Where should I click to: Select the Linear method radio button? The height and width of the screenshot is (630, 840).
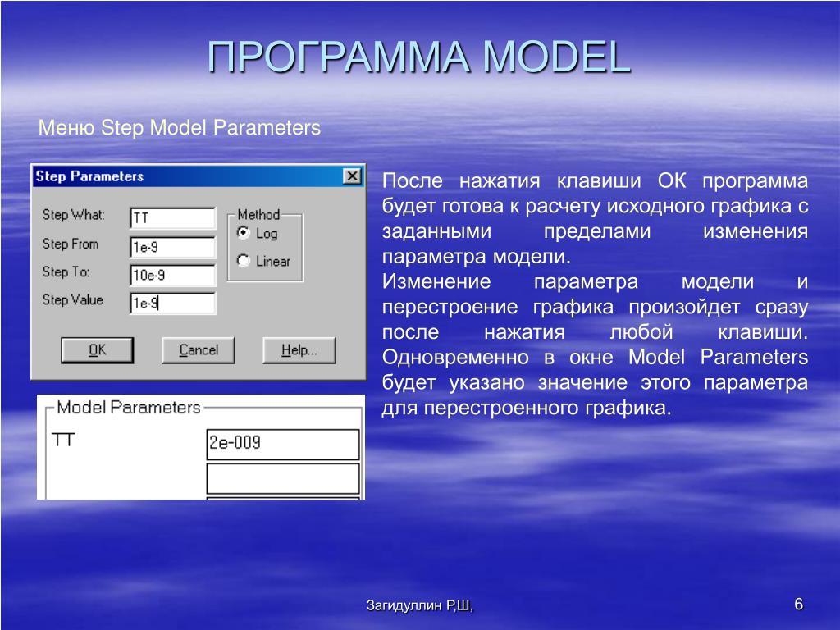pos(244,261)
